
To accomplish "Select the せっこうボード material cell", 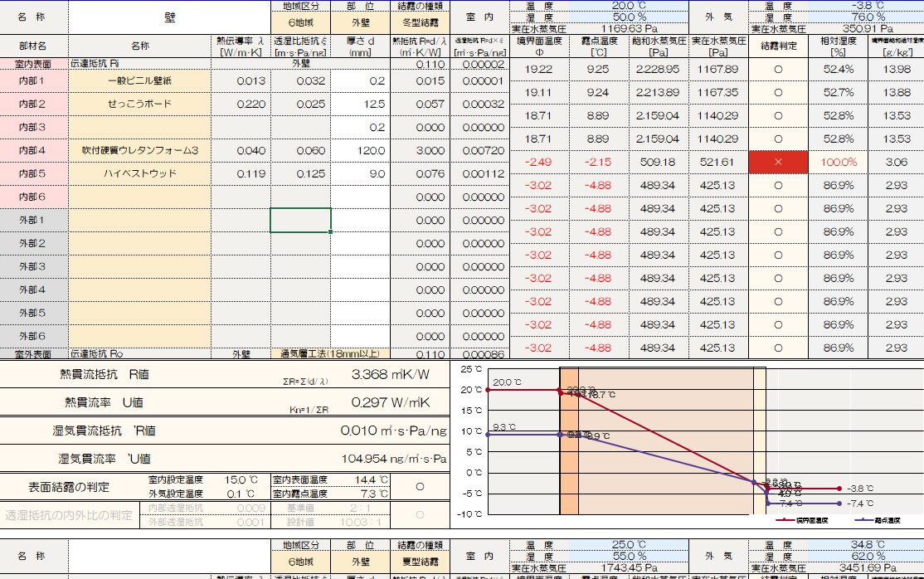I will [139, 104].
